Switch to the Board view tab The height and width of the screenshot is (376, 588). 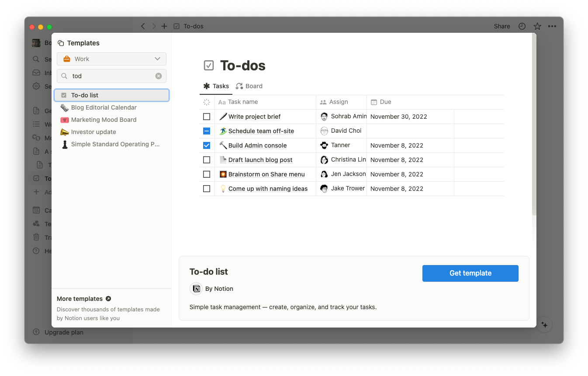[x=249, y=86]
